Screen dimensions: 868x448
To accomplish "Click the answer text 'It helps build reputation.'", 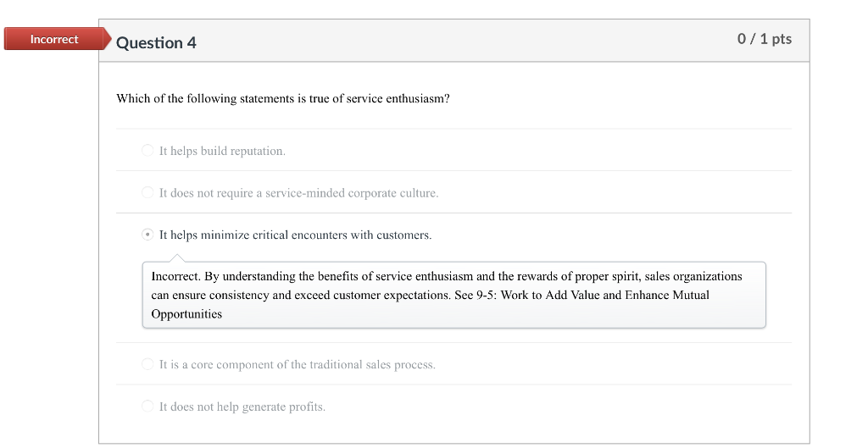I will 222,151.
